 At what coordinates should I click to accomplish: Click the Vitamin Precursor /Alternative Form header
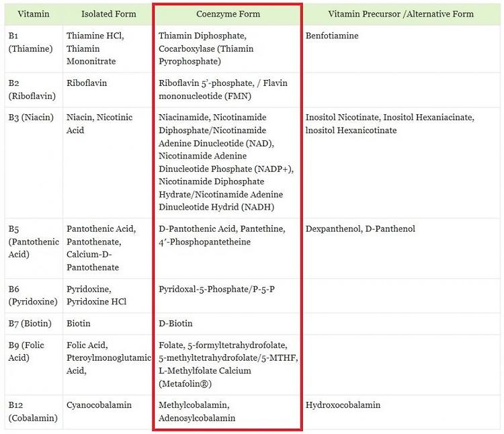point(401,14)
